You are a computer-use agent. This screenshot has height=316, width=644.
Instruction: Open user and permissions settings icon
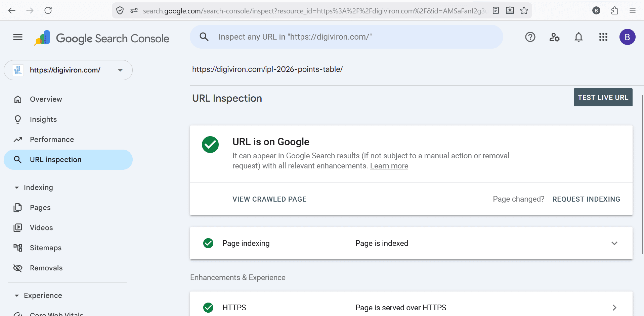pyautogui.click(x=554, y=37)
